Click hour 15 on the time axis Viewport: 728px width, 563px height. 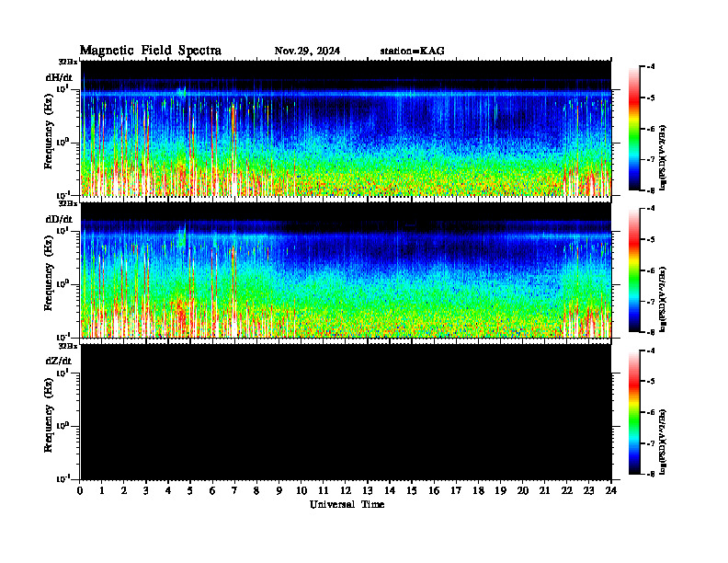point(412,490)
